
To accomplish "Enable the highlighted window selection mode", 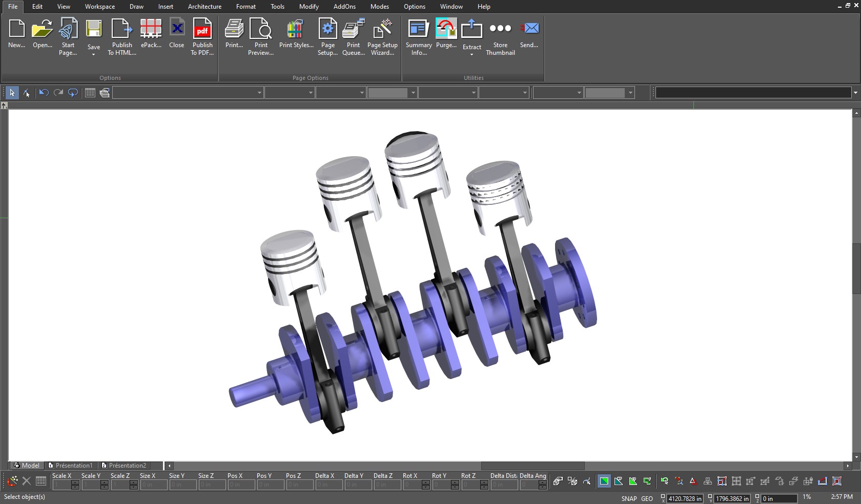I will [x=604, y=481].
